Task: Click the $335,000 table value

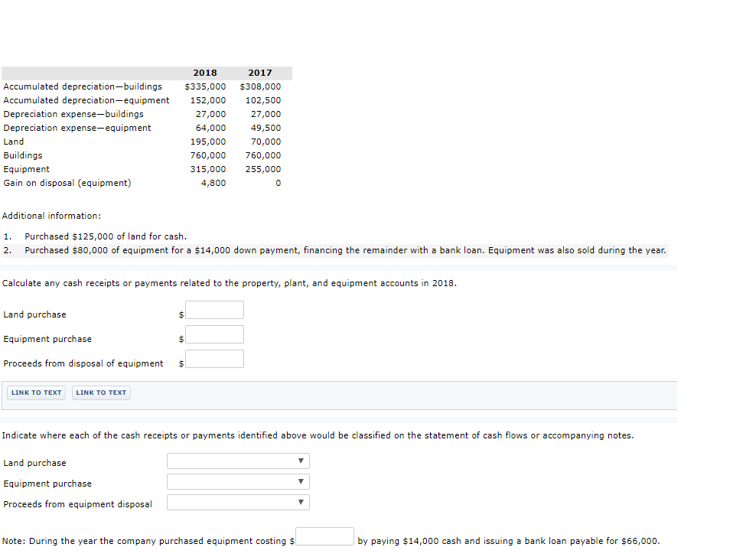Action: point(205,86)
